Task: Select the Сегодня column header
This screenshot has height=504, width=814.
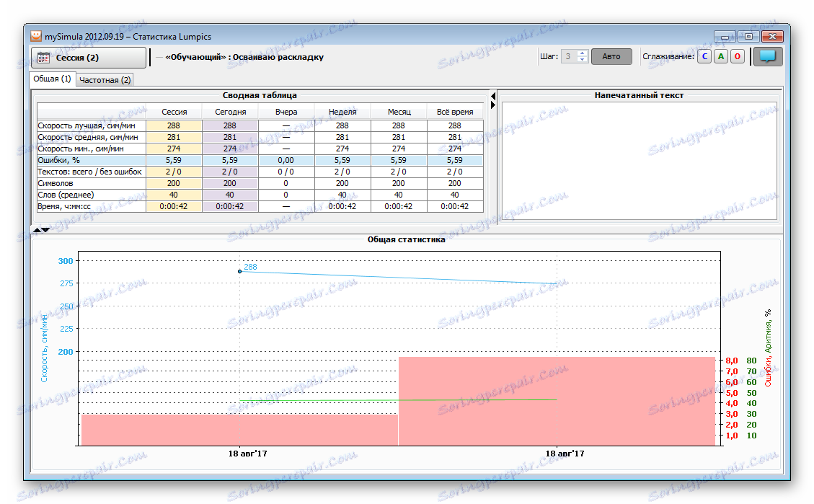Action: tap(231, 112)
